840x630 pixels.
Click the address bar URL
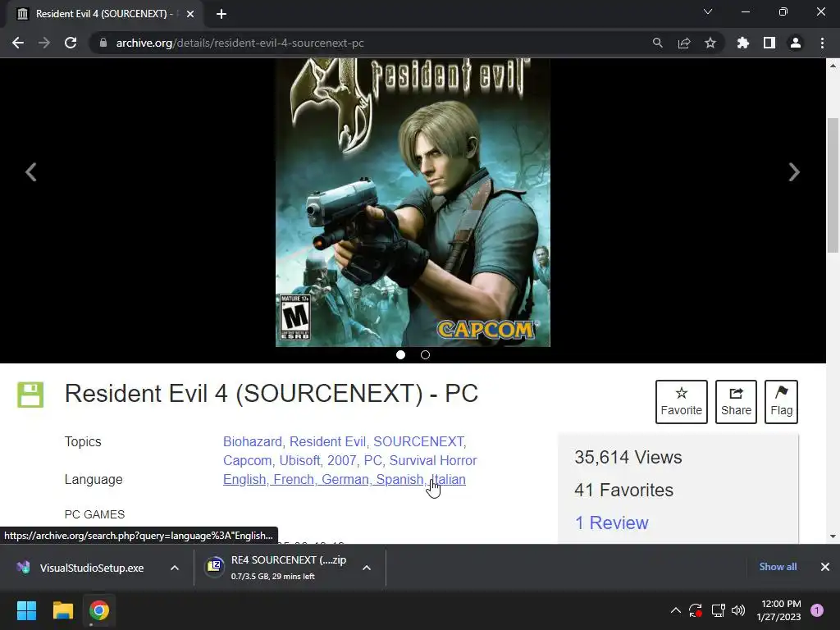point(240,43)
